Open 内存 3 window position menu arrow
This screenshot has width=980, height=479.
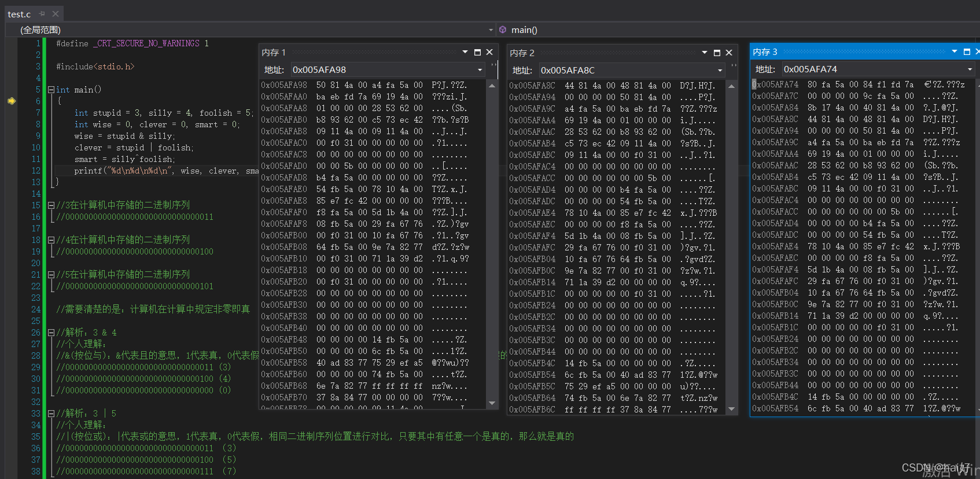pos(955,51)
